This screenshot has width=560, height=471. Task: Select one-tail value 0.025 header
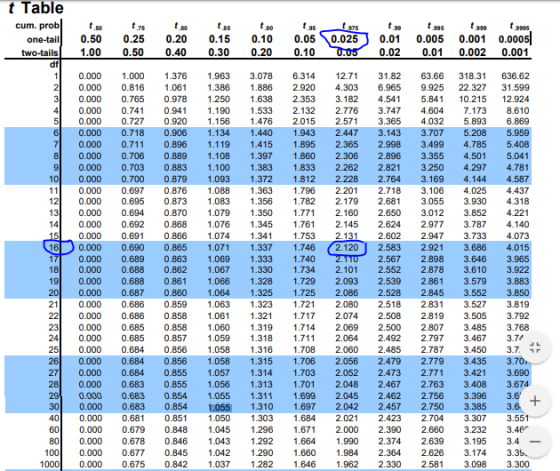tap(344, 39)
